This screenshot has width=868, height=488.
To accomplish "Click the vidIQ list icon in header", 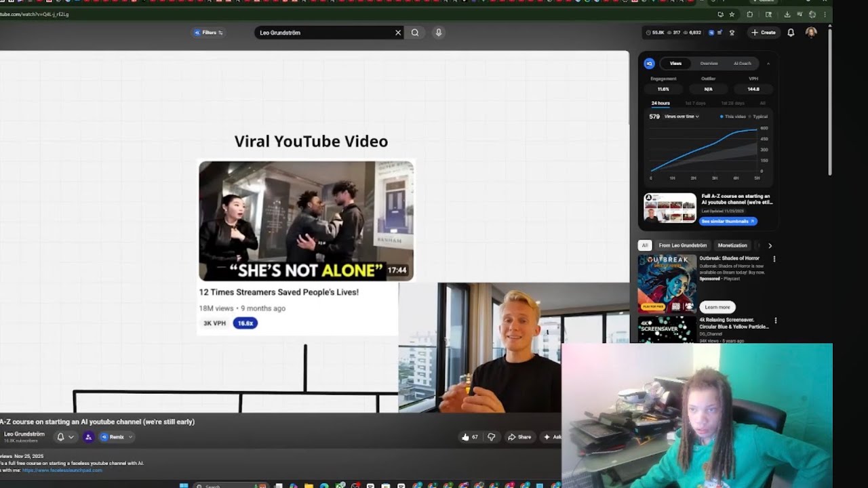I will 720,33.
